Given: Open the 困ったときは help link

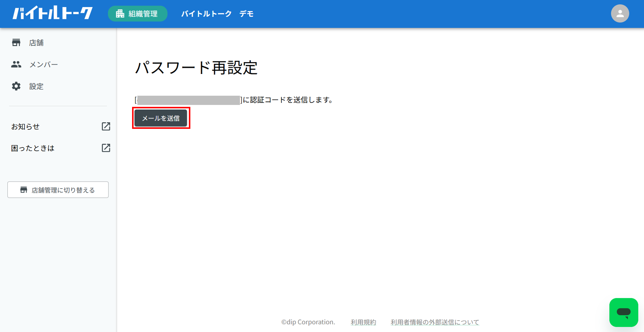Looking at the screenshot, I should [x=33, y=148].
